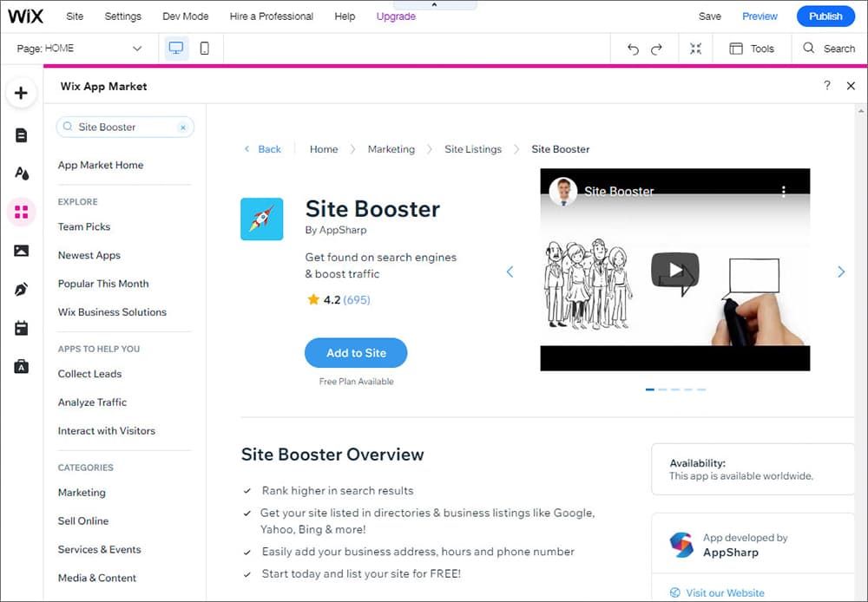
Task: Open Wix Business Solutions
Action: (x=112, y=312)
